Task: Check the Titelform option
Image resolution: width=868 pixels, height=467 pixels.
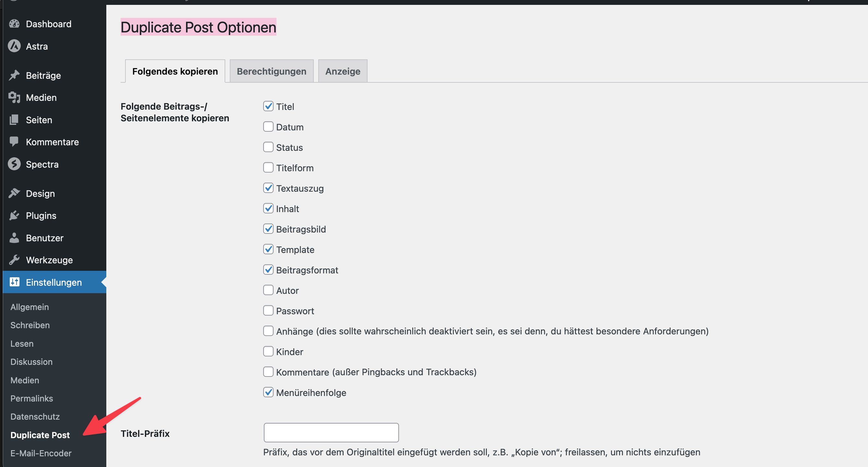Action: (268, 168)
